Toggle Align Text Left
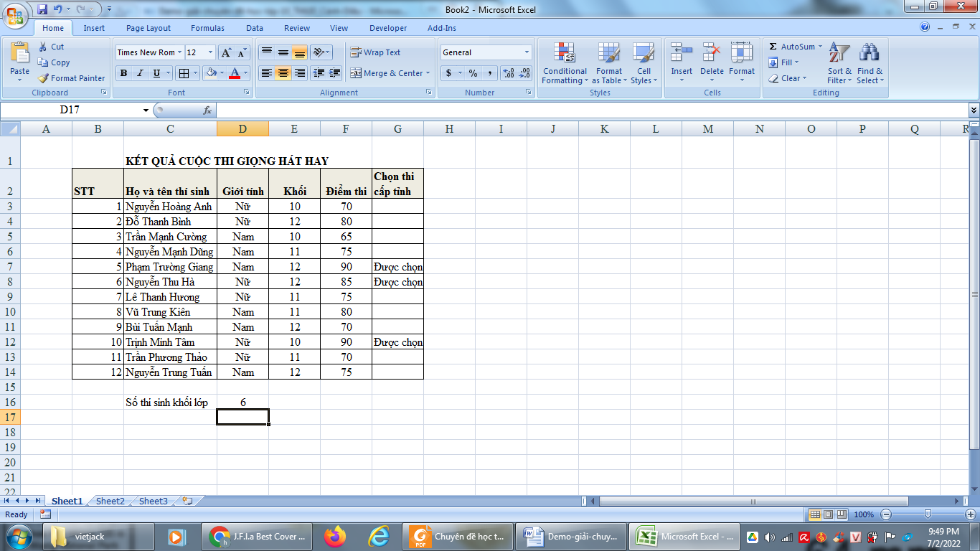The width and height of the screenshot is (980, 551). click(x=267, y=73)
